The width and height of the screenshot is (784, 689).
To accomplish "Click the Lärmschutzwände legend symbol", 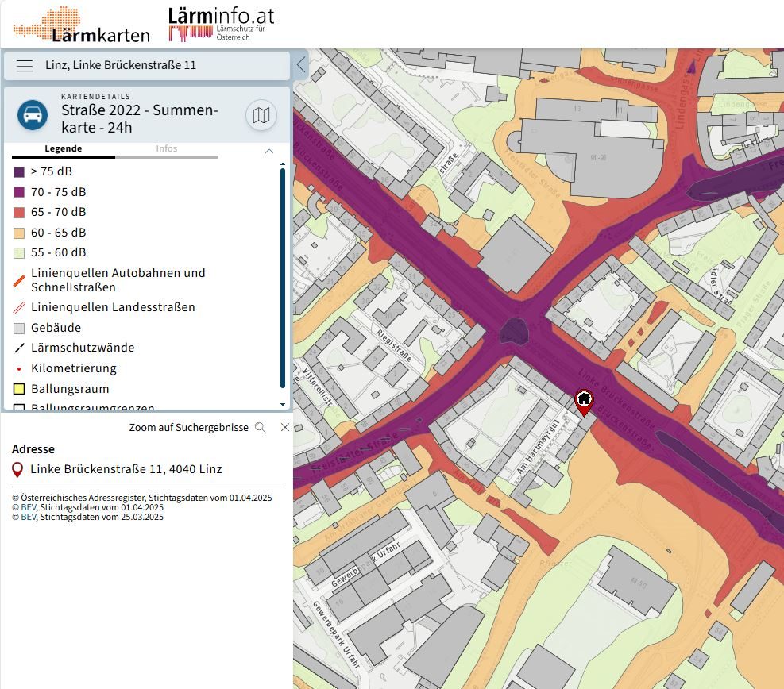I will 19,348.
